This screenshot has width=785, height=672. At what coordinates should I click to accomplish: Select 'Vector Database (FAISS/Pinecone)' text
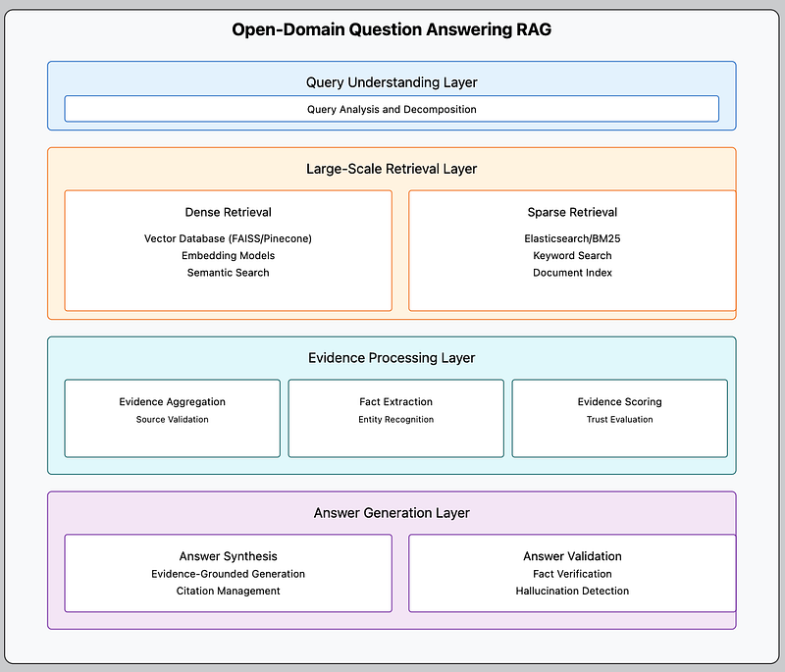coord(229,238)
